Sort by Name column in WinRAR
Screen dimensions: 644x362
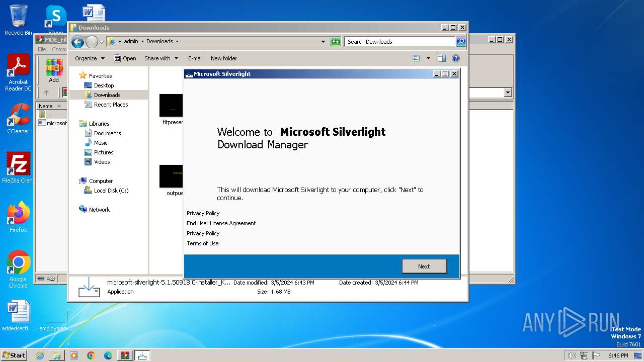point(51,106)
